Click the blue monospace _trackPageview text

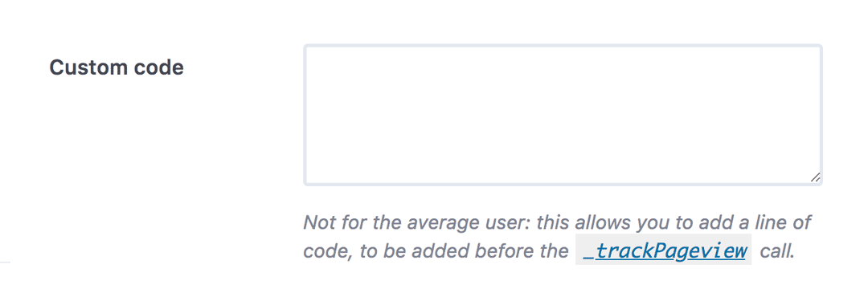664,251
